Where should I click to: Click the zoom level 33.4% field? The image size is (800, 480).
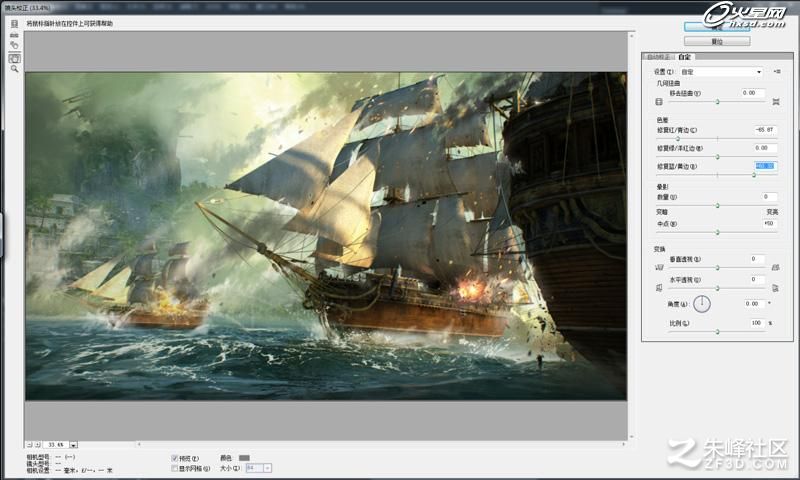56,445
